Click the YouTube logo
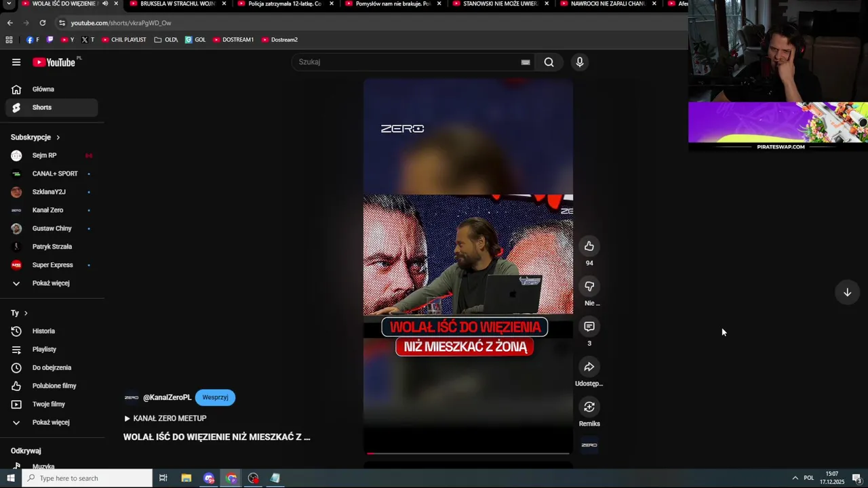 point(54,62)
